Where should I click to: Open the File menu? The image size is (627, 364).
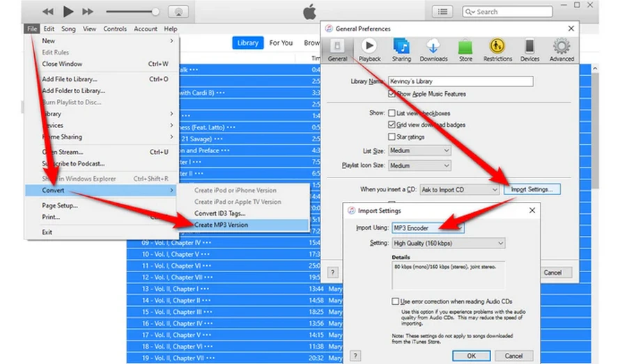[32, 29]
